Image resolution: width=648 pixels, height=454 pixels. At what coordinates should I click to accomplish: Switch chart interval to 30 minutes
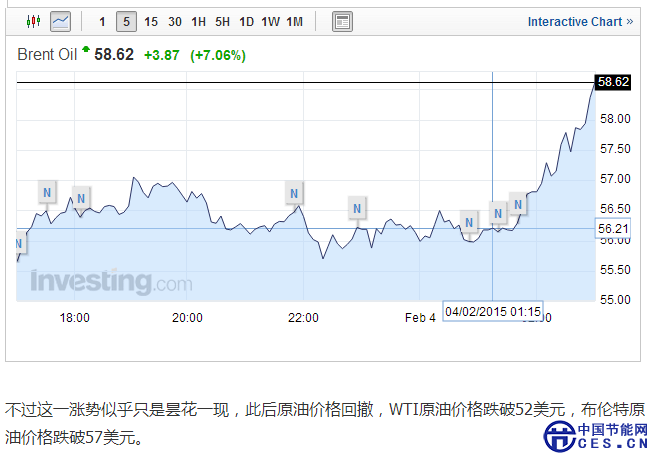175,21
